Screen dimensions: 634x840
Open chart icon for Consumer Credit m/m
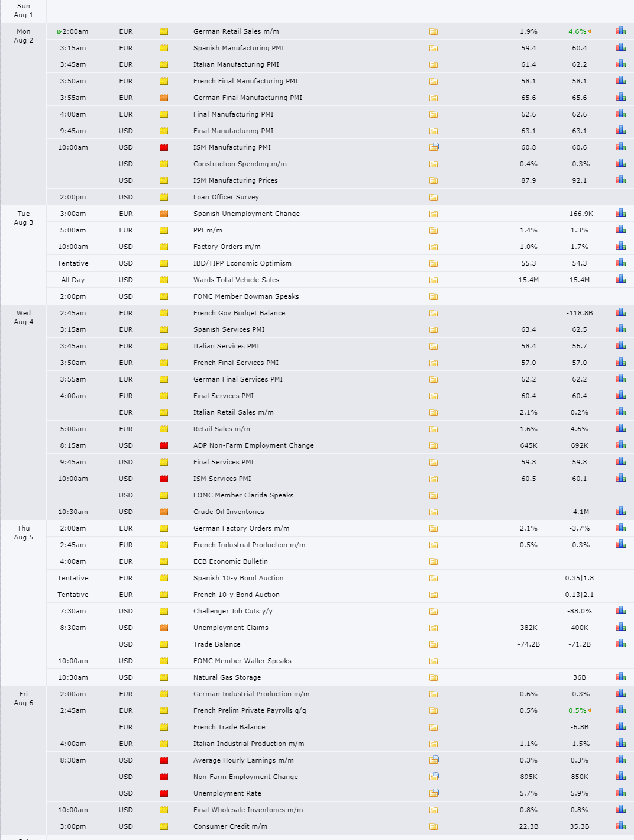point(620,826)
